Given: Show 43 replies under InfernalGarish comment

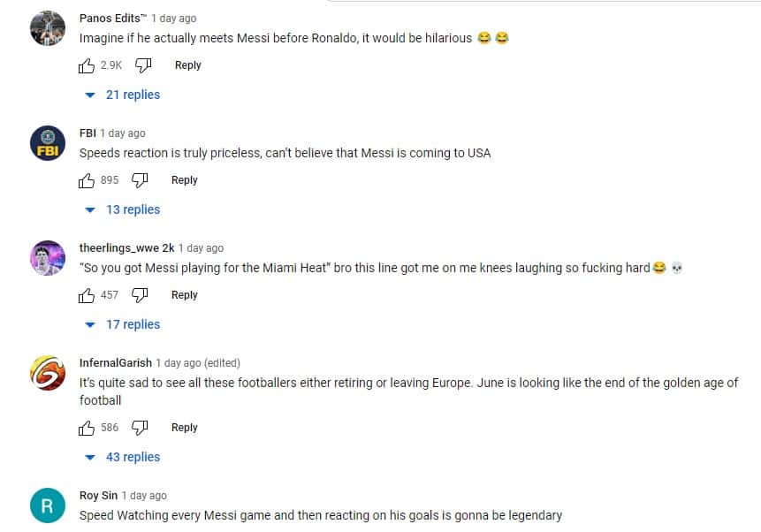Looking at the screenshot, I should pyautogui.click(x=123, y=457).
